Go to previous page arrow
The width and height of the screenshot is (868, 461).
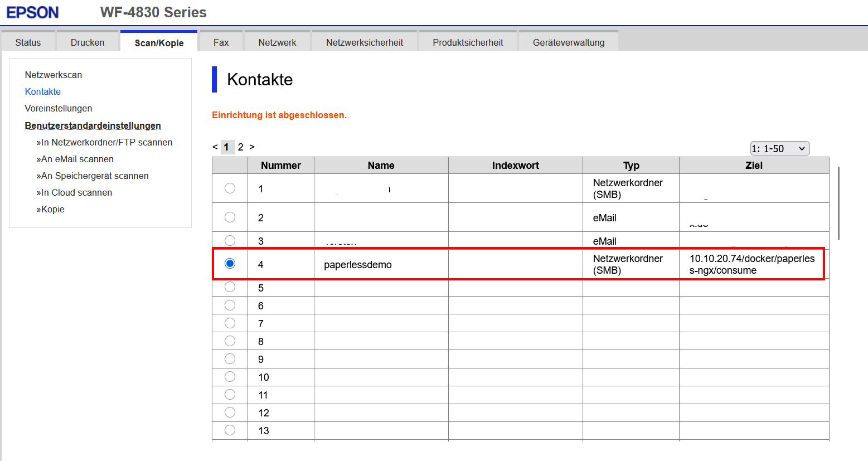tap(215, 147)
